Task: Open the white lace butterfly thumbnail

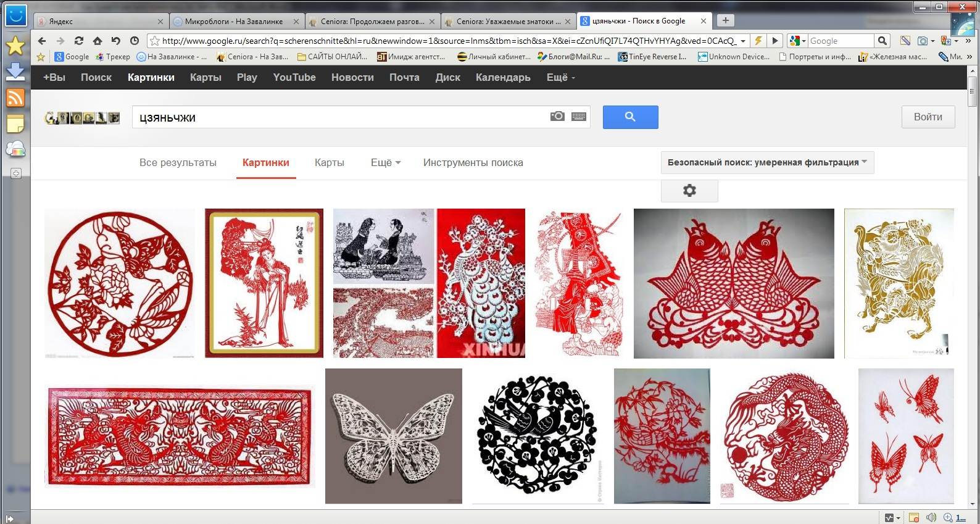Action: click(394, 436)
